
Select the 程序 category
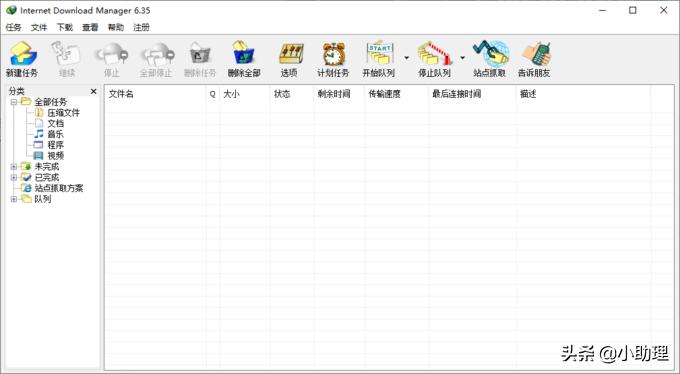(56, 145)
